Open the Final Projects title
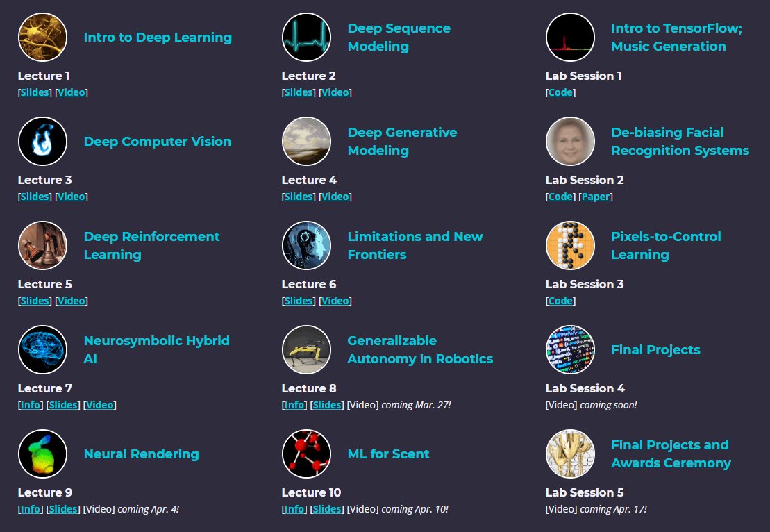The width and height of the screenshot is (770, 532). (655, 350)
